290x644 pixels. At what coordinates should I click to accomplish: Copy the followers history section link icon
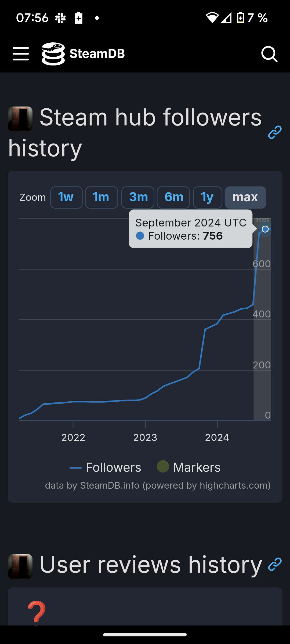pyautogui.click(x=275, y=132)
